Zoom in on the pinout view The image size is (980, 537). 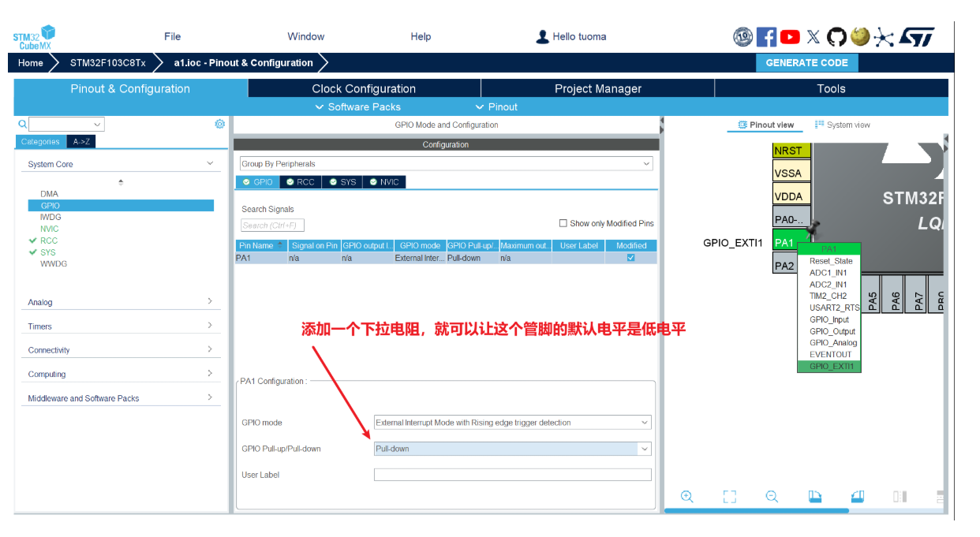pyautogui.click(x=687, y=496)
